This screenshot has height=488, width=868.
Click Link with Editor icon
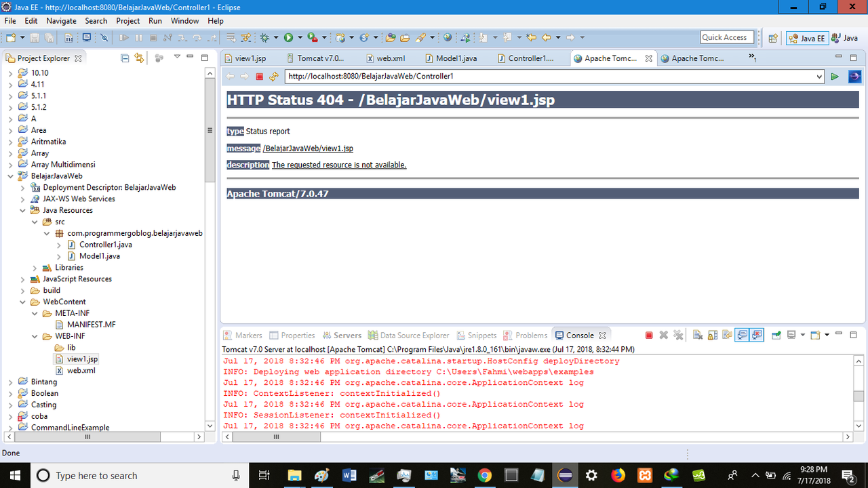click(x=139, y=58)
